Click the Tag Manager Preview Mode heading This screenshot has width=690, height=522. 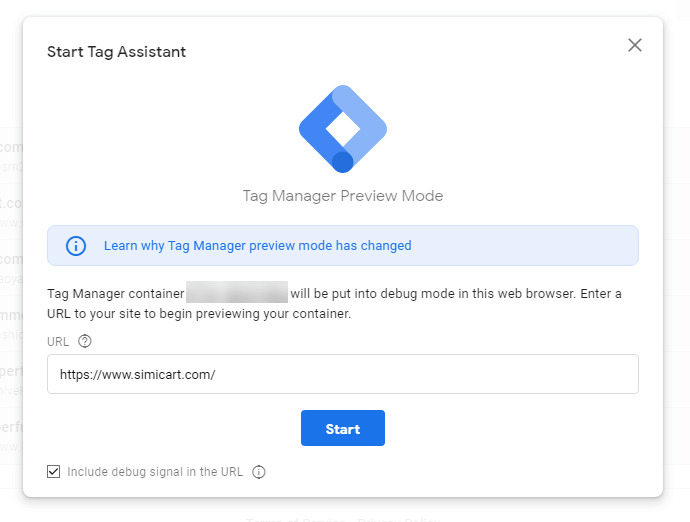[x=343, y=196]
